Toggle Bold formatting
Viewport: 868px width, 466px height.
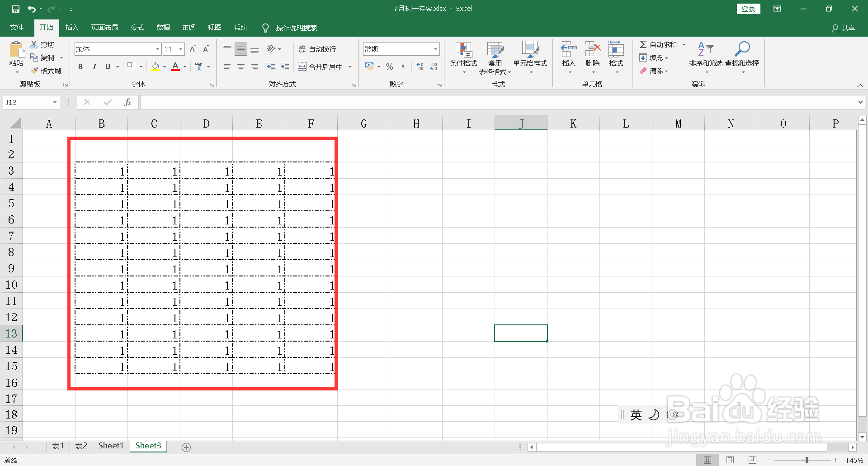(x=80, y=67)
